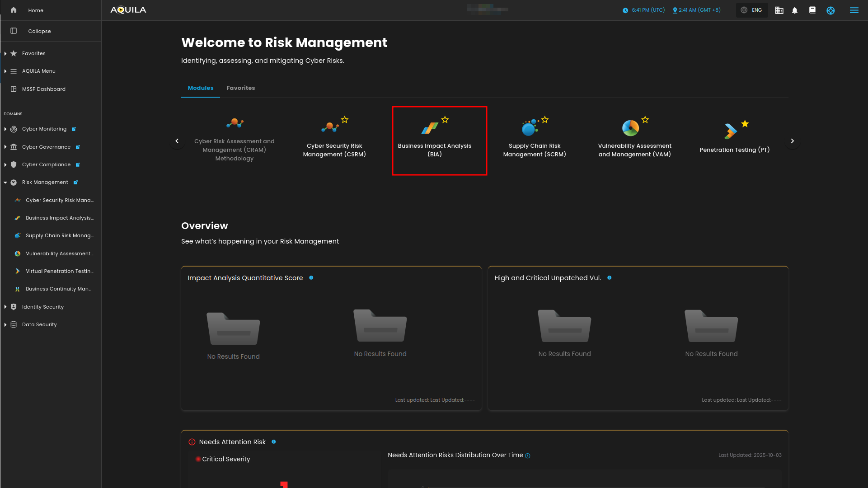Image resolution: width=868 pixels, height=488 pixels.
Task: Open Supply Chain Risk Management module icon
Action: (529, 128)
